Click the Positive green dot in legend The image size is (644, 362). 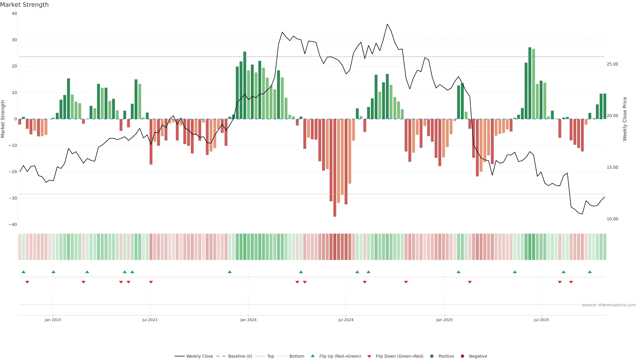click(432, 356)
